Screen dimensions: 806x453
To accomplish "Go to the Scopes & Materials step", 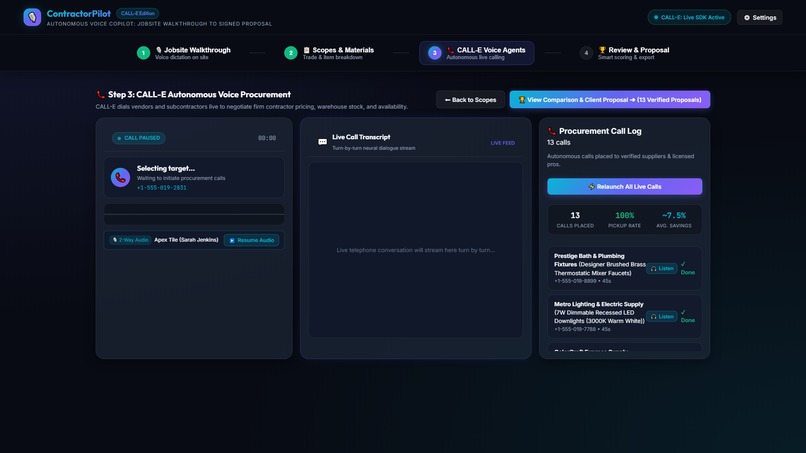I will pyautogui.click(x=329, y=53).
